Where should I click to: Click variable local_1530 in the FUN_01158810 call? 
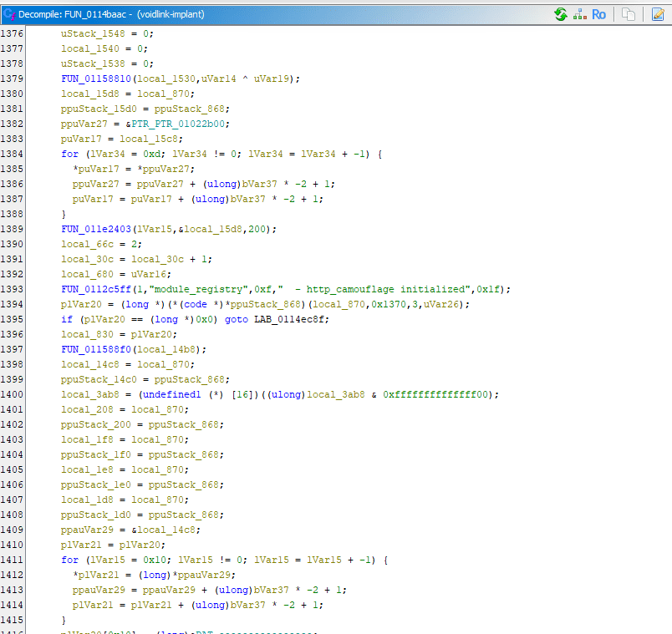pos(166,79)
